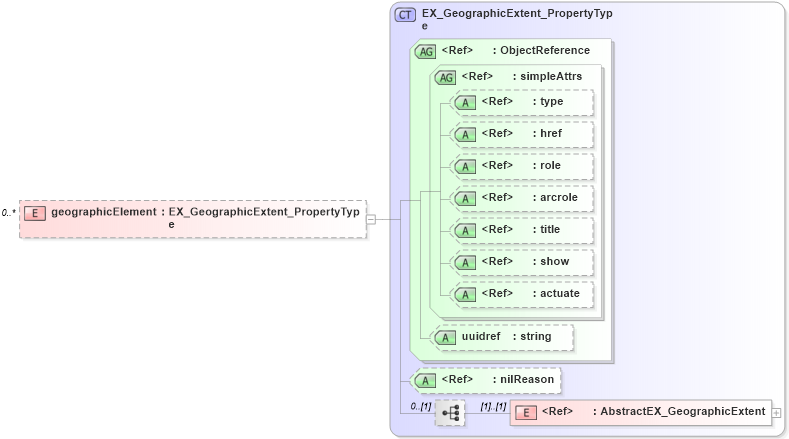The image size is (789, 439).
Task: Click the 0..[1] cardinality label
Action: (x=421, y=406)
